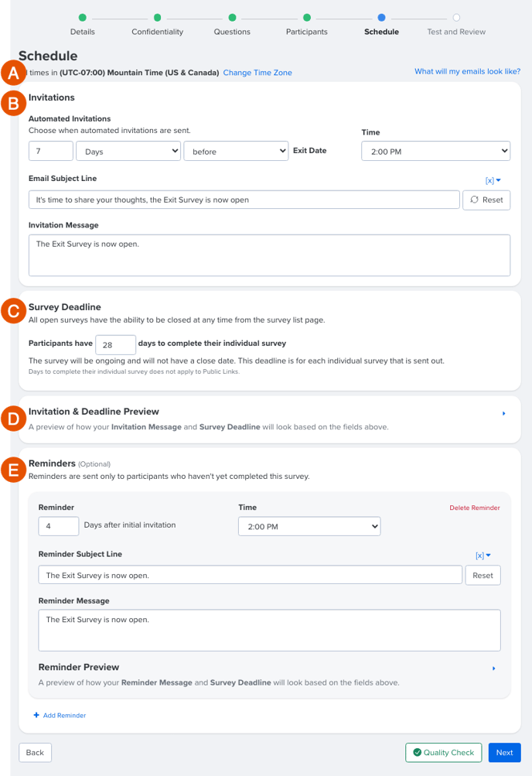Reset the Email Subject Line
Screen dimensions: 532x776
click(x=486, y=200)
